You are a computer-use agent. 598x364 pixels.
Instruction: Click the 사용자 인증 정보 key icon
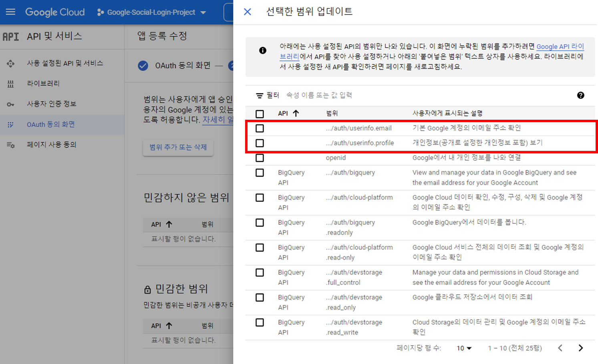point(11,104)
